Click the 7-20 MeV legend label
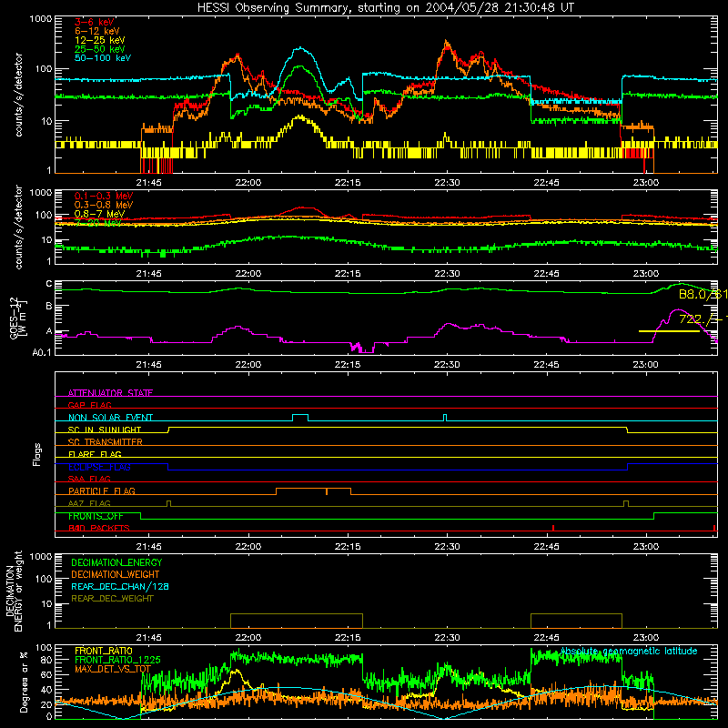The height and width of the screenshot is (728, 728). coord(98,223)
